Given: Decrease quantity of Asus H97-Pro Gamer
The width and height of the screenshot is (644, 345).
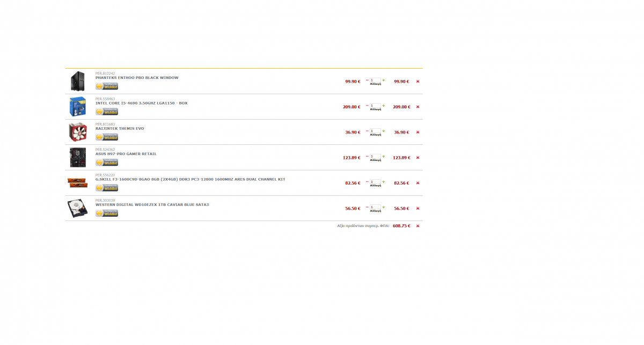Looking at the screenshot, I should (367, 156).
